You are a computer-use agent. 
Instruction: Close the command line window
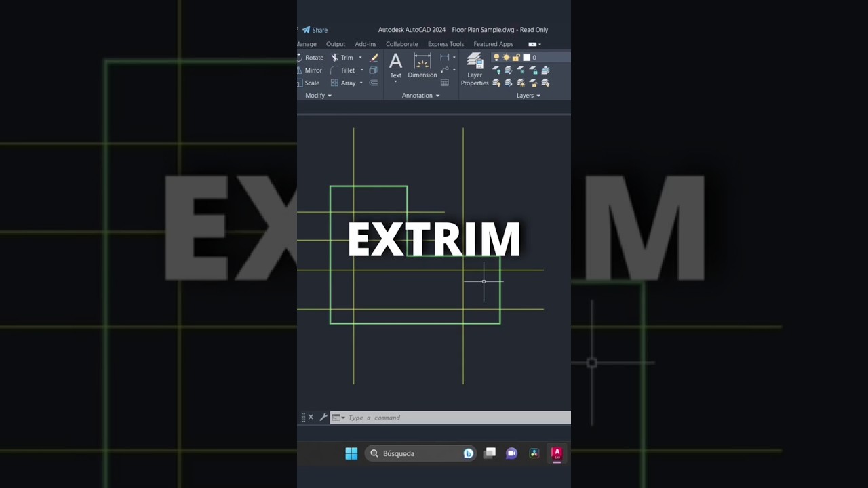click(311, 418)
